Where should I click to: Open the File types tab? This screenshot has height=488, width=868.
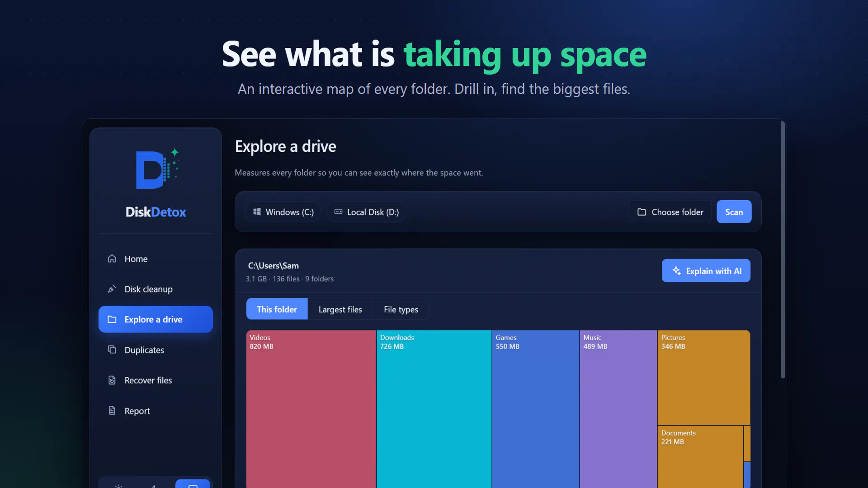(401, 309)
